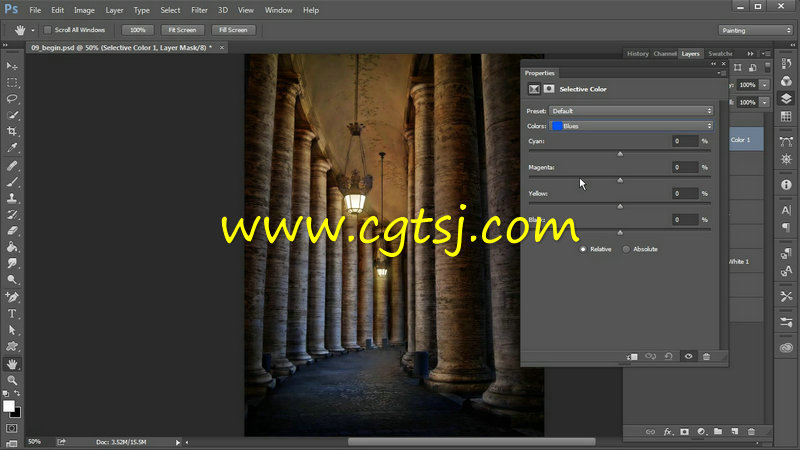This screenshot has height=450, width=800.
Task: Click the Magenta slider handle
Action: [620, 180]
